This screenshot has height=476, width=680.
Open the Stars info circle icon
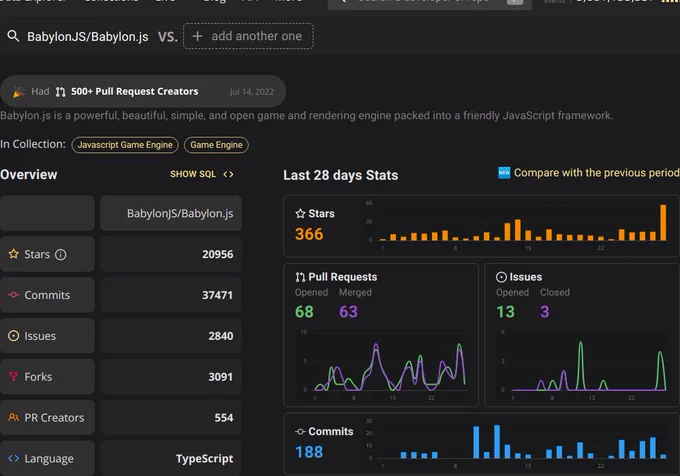pyautogui.click(x=61, y=254)
